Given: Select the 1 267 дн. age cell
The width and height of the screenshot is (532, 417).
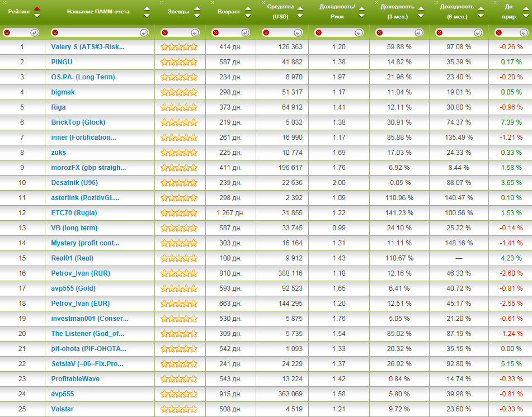Looking at the screenshot, I should click(x=230, y=213).
